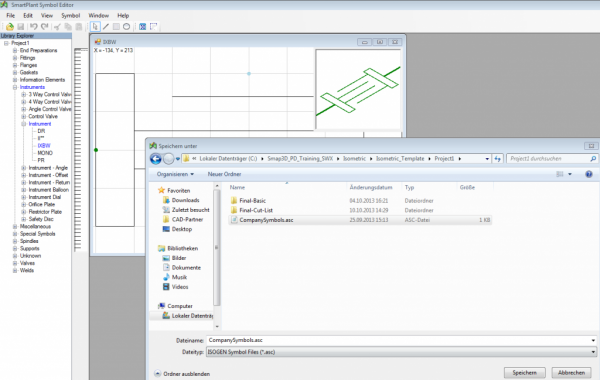
Task: Open the Dateiname dropdown arrow
Action: point(593,340)
